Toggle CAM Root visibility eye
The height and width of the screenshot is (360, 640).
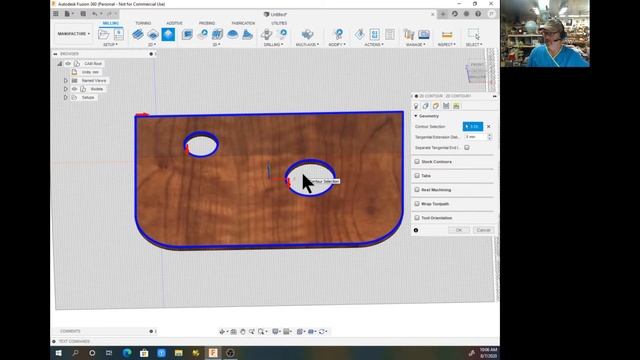tap(68, 64)
